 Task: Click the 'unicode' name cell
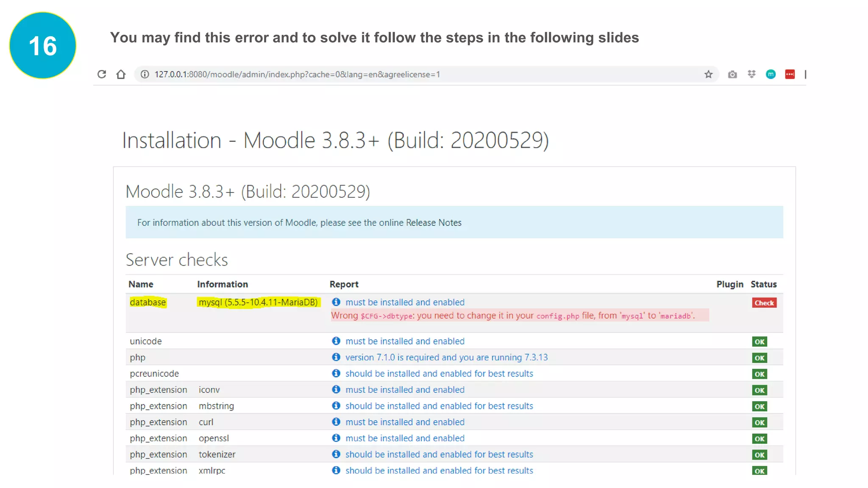(146, 341)
